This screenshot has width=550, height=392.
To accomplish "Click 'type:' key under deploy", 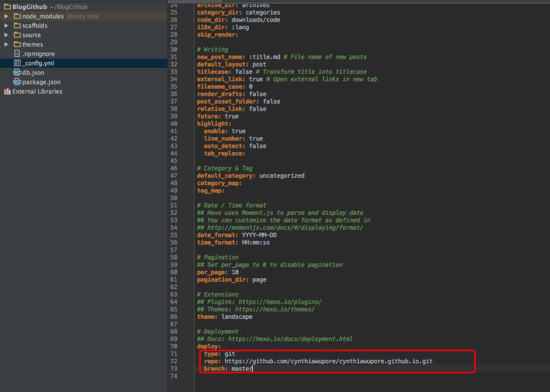I will click(212, 354).
